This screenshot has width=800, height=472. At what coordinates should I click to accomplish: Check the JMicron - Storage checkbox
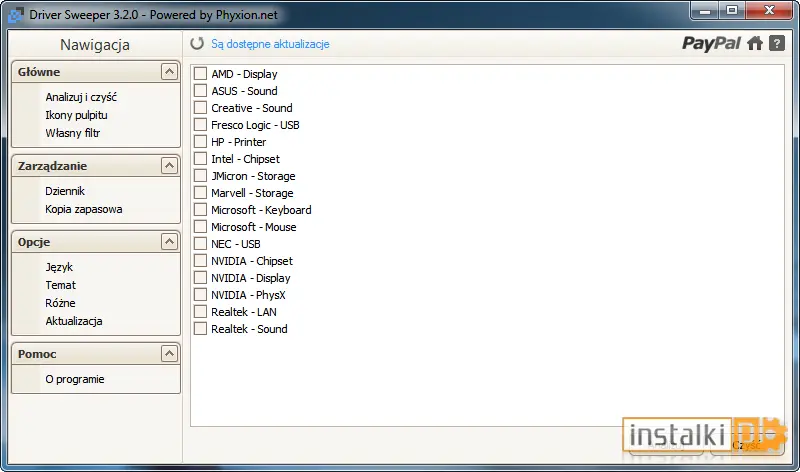201,176
